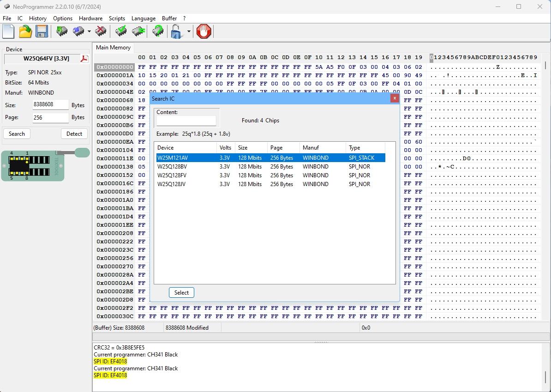Viewport: 551px width, 392px height.
Task: Read the IC using green arrow chip
Action: (x=62, y=31)
